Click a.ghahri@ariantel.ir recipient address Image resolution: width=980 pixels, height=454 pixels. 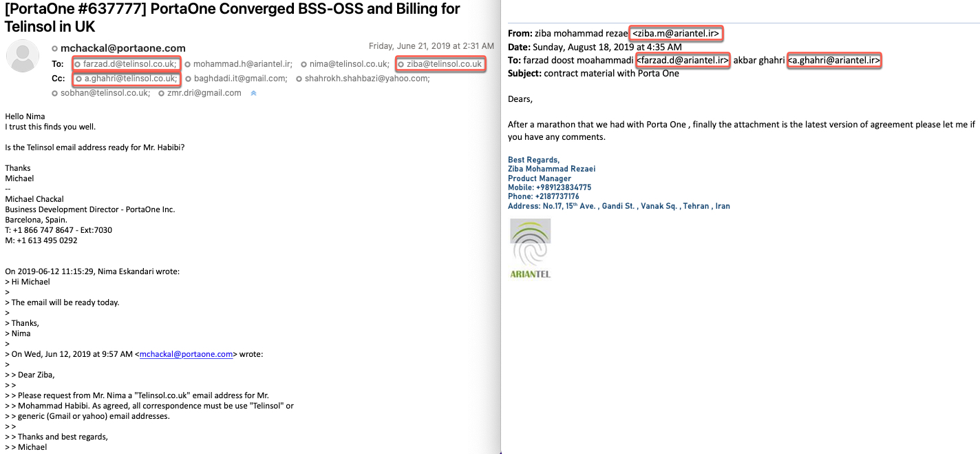coord(834,61)
